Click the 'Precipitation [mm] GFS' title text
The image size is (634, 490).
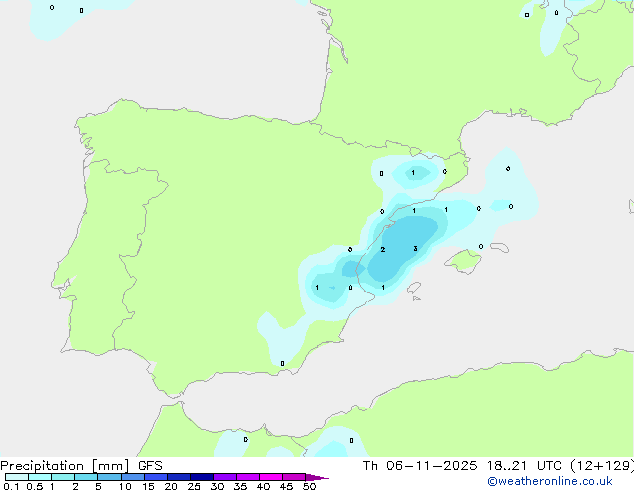point(81,466)
